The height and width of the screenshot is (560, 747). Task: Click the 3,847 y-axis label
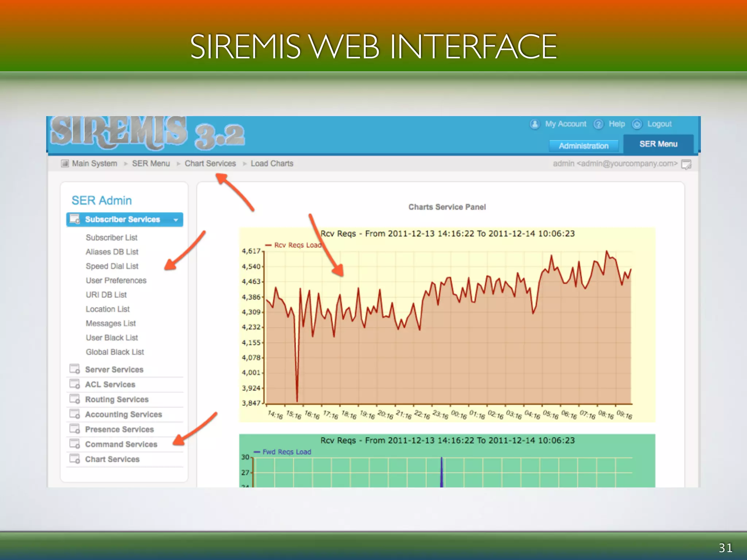251,403
